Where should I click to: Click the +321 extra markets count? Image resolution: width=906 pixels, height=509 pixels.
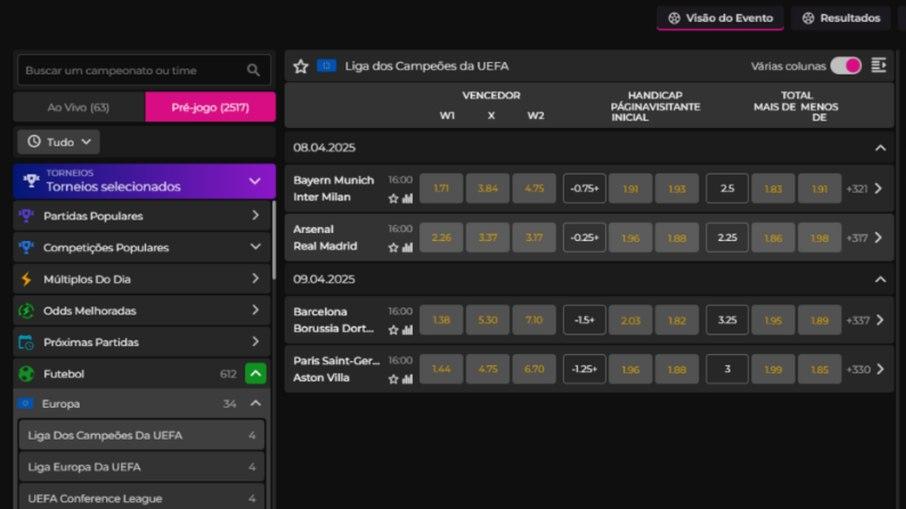coord(857,189)
